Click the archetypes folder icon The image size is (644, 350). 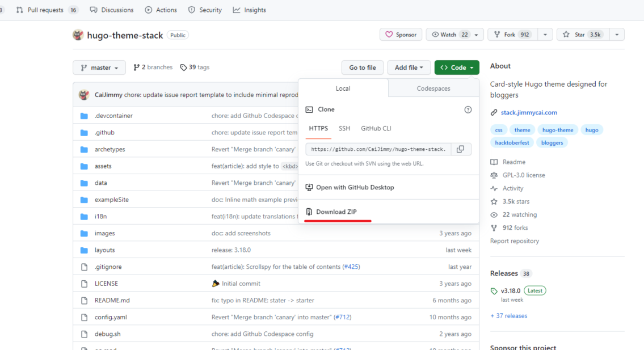pyautogui.click(x=84, y=150)
